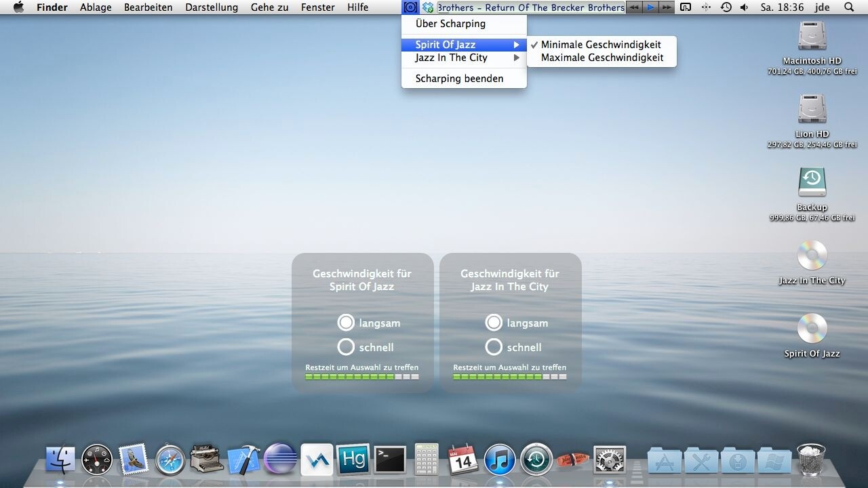Open System Preferences gear in Dock
The height and width of the screenshot is (488, 868).
[x=610, y=460]
